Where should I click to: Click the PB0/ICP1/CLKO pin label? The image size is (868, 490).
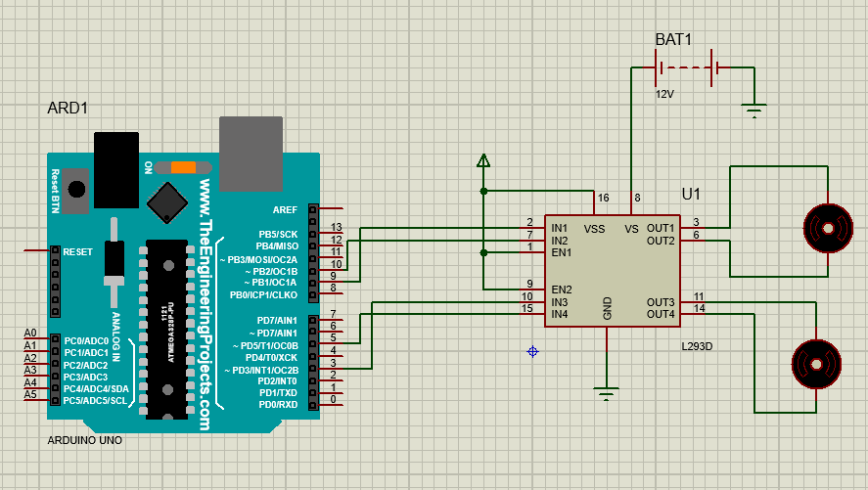[x=263, y=295]
